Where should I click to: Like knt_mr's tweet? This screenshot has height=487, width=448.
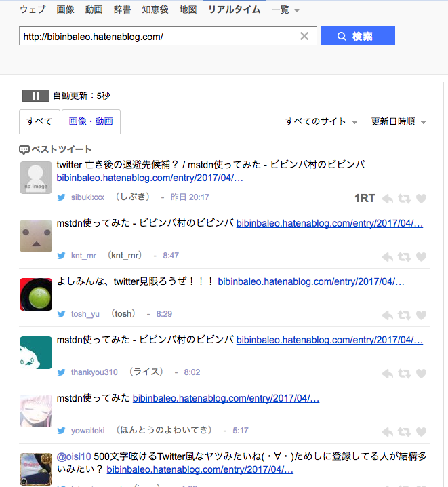coord(421,257)
